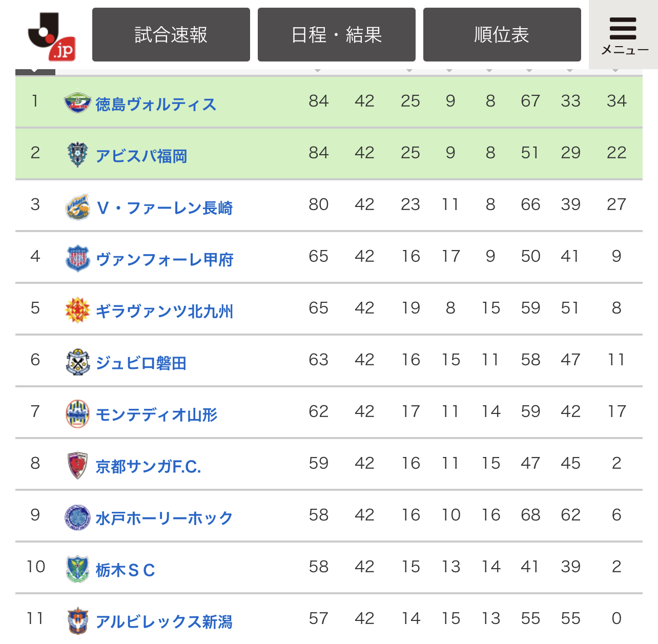Image resolution: width=658 pixels, height=644 pixels.
Task: Open the アルビレックス新潟 team link
Action: pyautogui.click(x=164, y=621)
